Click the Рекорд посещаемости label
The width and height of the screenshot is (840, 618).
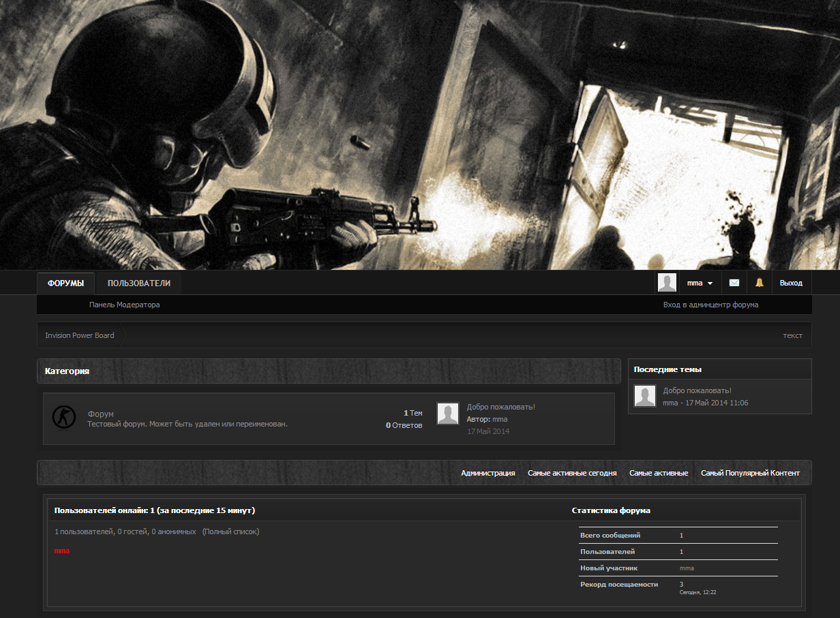coord(619,585)
